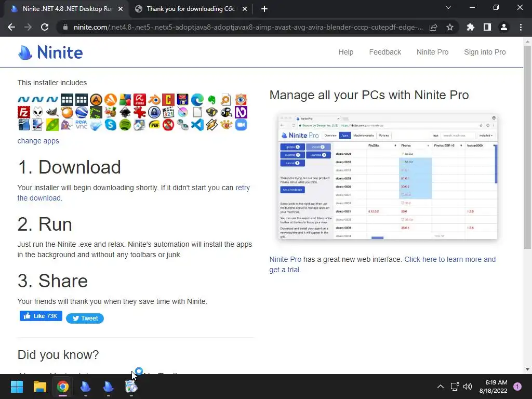This screenshot has width=532, height=399.
Task: Click the Spotify icon in the installer list
Action: pos(125,125)
